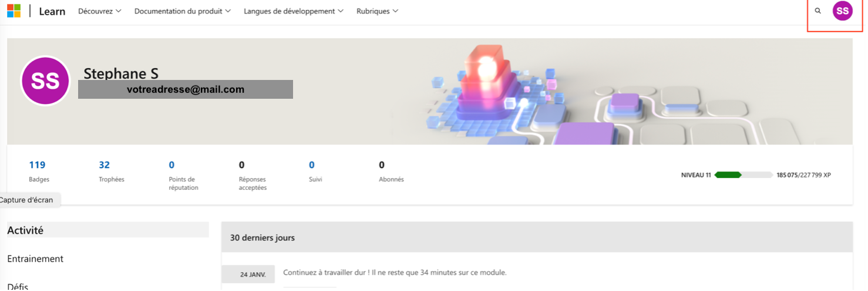Switch to the Entrainement section
868x291 pixels.
35,259
